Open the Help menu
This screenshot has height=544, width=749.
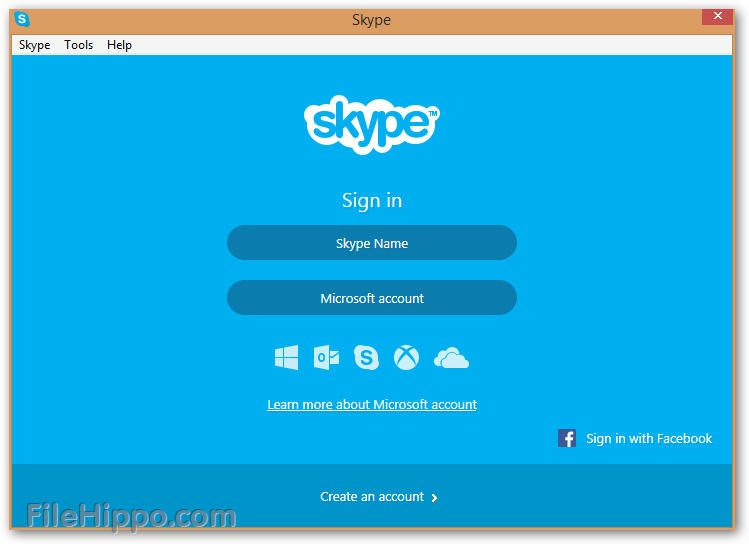click(119, 45)
